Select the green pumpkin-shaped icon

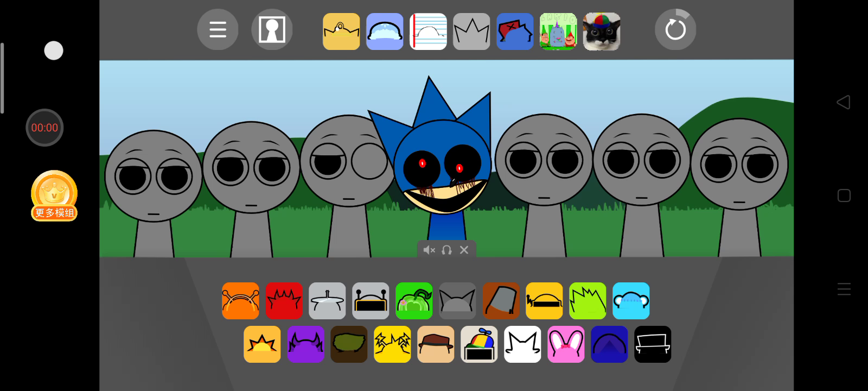pyautogui.click(x=414, y=301)
